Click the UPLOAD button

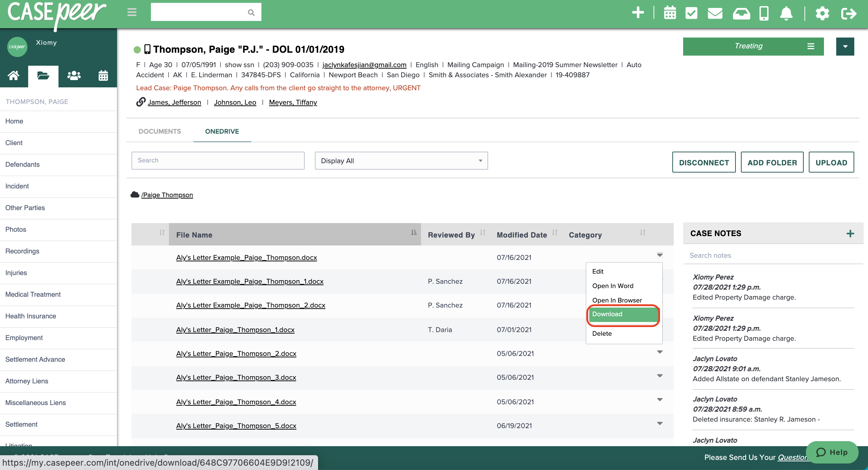click(x=831, y=162)
